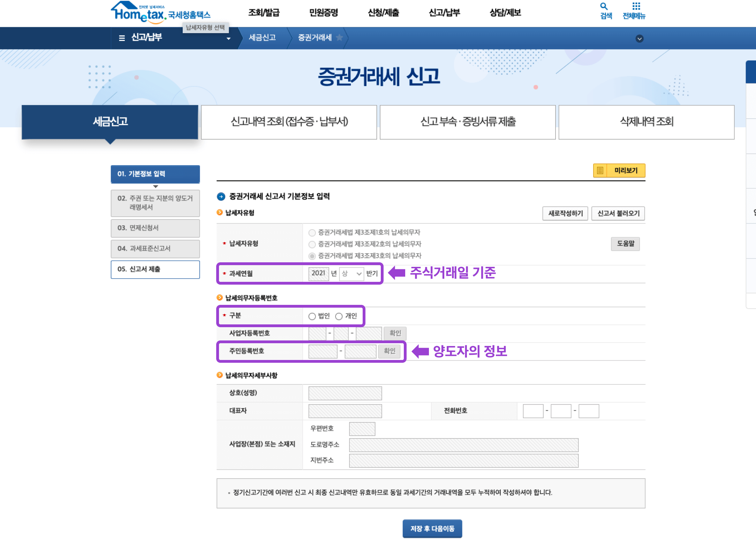Select the 법인 radio button
This screenshot has width=756, height=556.
[x=312, y=316]
